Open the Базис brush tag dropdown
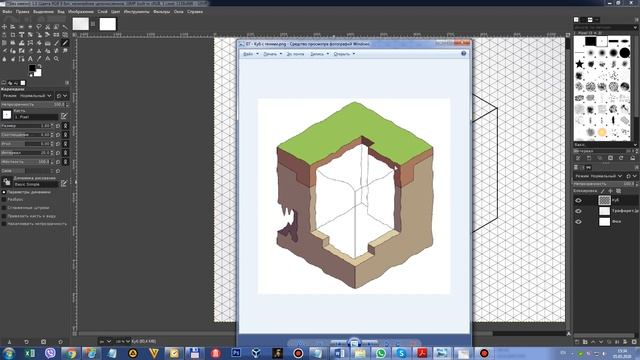 point(606,145)
